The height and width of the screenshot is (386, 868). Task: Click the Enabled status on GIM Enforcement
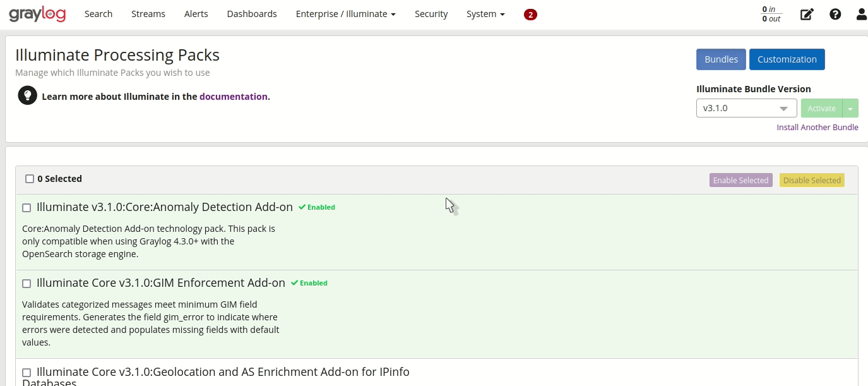309,283
